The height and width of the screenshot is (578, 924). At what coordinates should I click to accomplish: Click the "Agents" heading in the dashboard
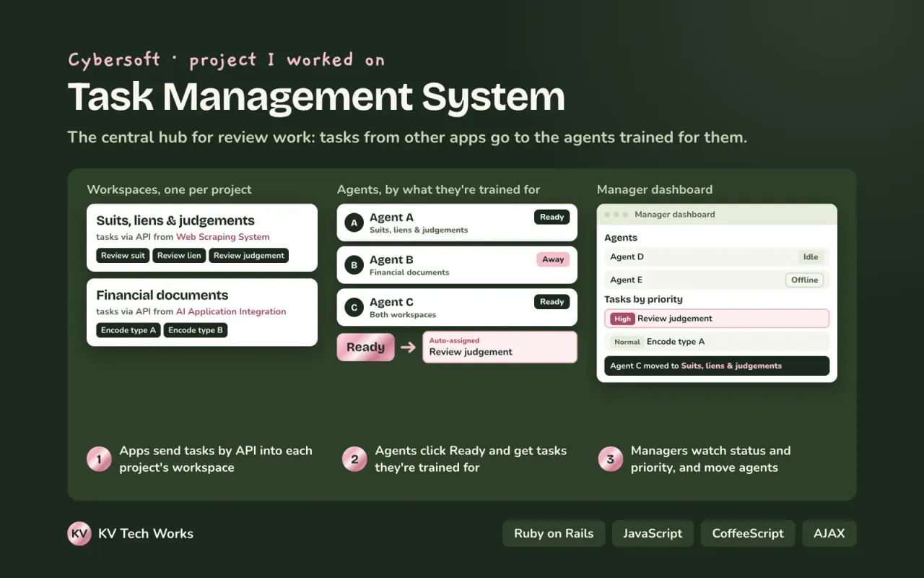pyautogui.click(x=621, y=238)
